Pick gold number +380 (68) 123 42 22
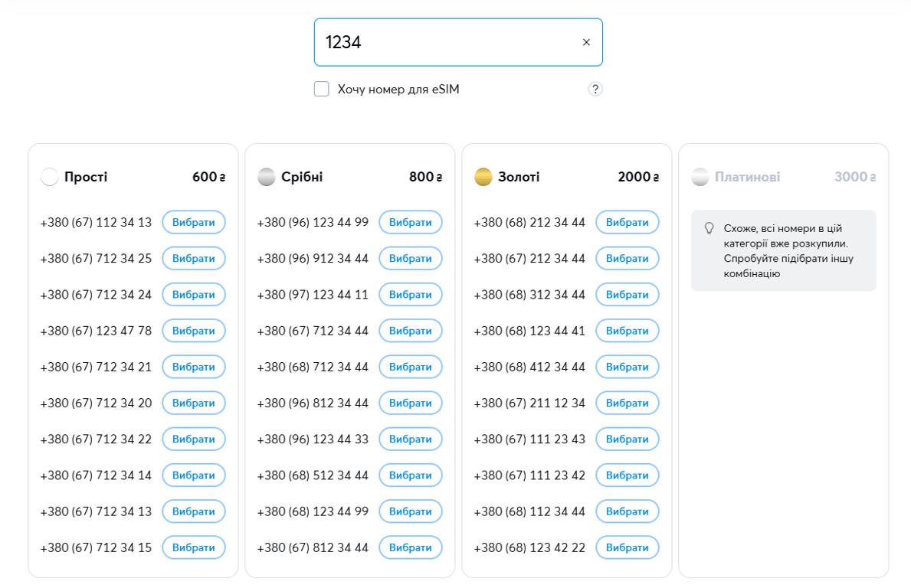This screenshot has width=911, height=588. [x=628, y=547]
